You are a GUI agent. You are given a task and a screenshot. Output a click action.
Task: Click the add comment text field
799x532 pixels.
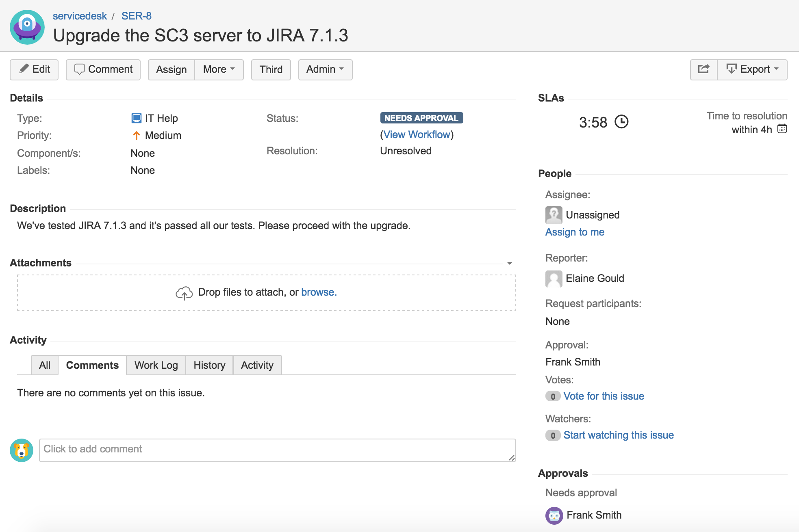click(x=278, y=450)
